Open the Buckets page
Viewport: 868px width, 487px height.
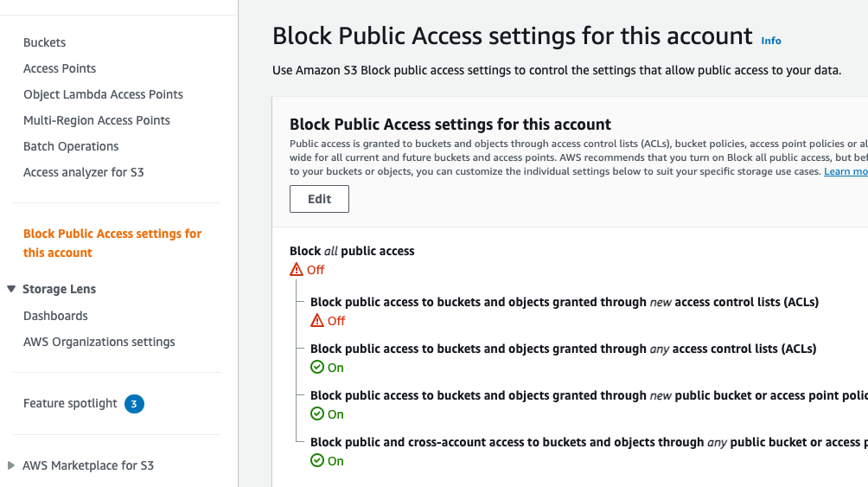(44, 42)
